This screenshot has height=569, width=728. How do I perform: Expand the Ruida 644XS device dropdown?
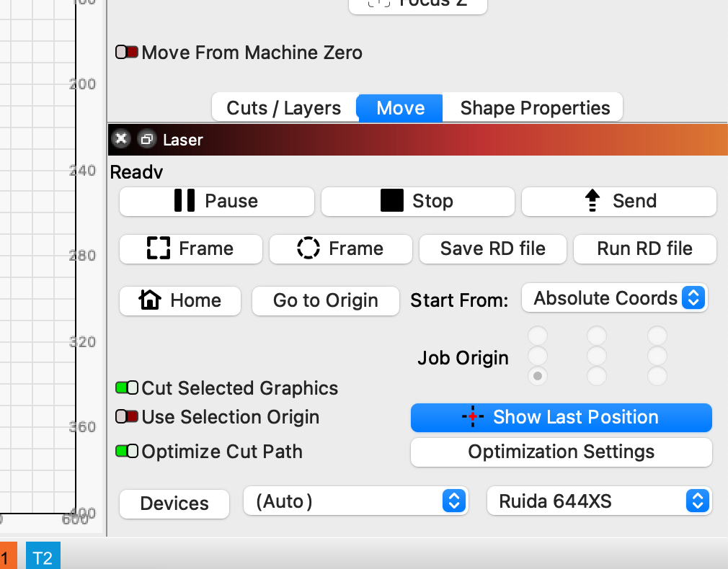click(599, 501)
